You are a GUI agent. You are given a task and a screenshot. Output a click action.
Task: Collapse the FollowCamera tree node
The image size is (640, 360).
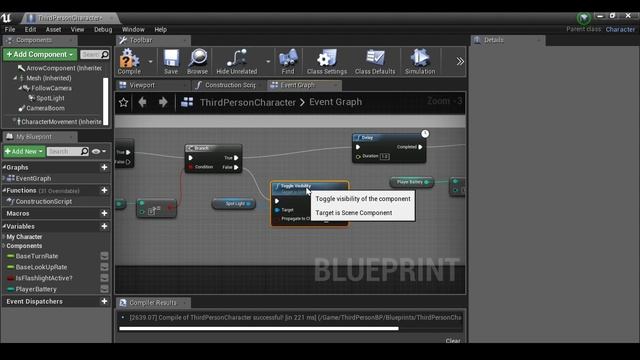tap(20, 88)
